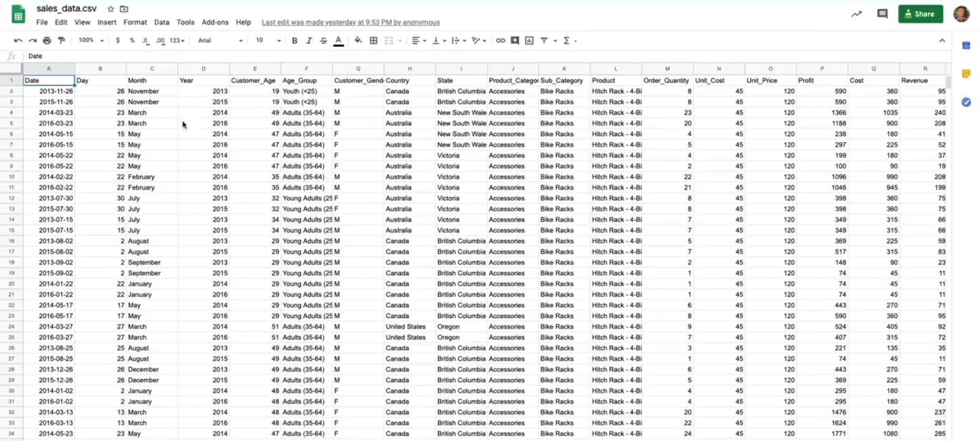
Task: Click the print icon
Action: click(47, 40)
